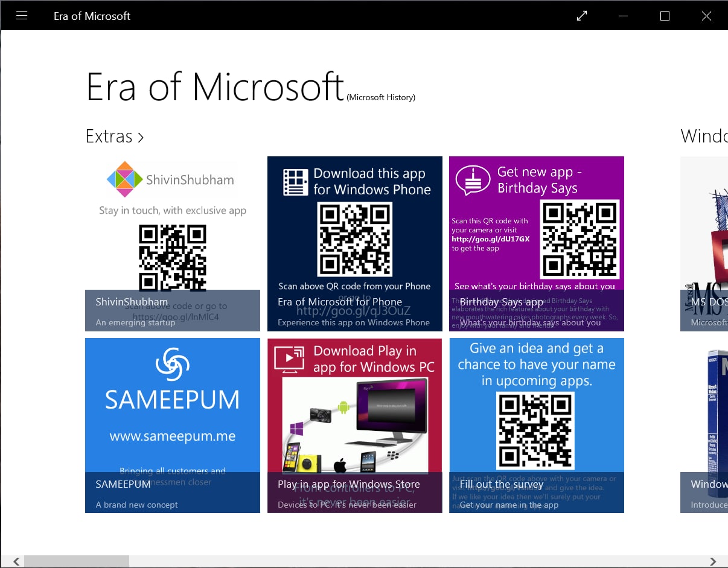This screenshot has height=568, width=728.
Task: Visit www.sameepum.me link text
Action: [173, 436]
